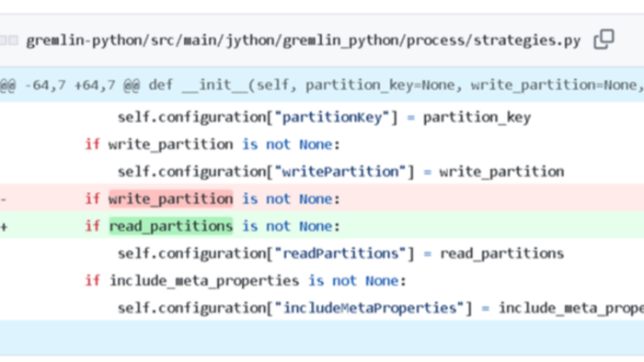The image size is (644, 362).
Task: Select the removed line 'if write_partition is not None:'
Action: pos(322,198)
